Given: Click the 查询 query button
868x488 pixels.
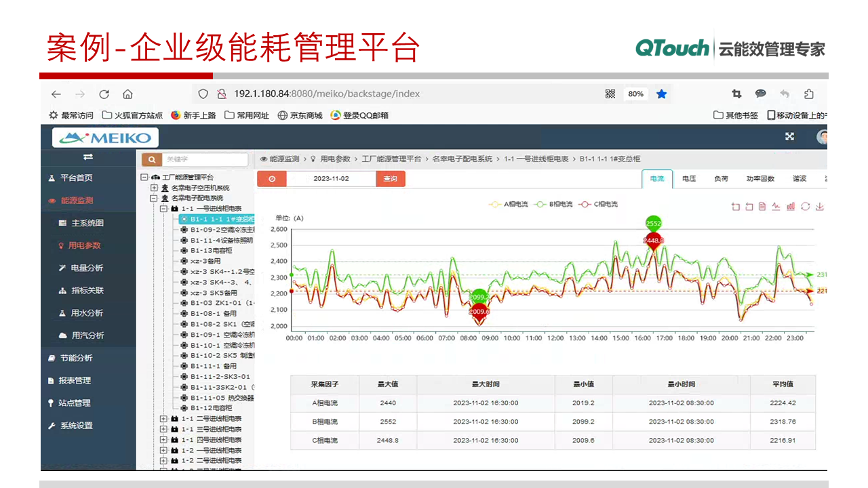Looking at the screenshot, I should tap(391, 178).
